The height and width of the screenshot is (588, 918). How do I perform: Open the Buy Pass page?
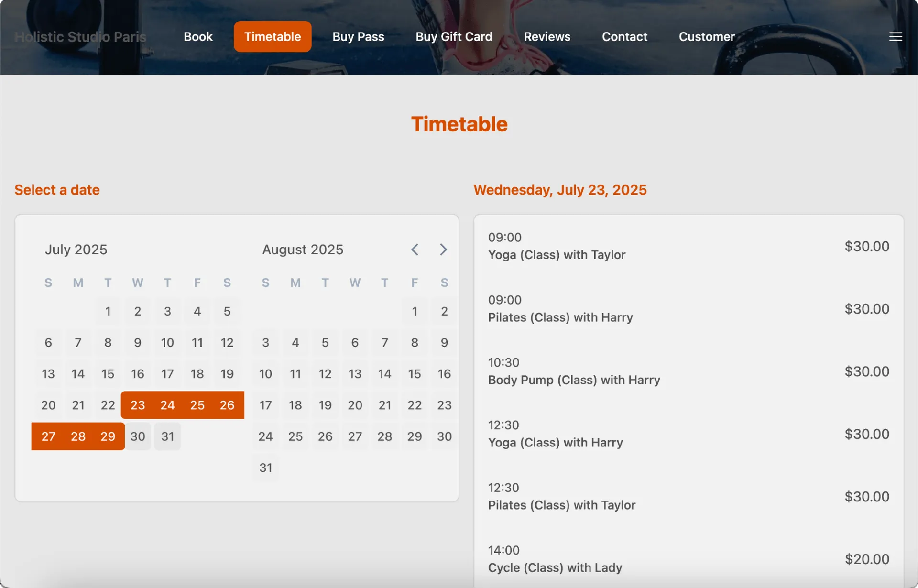point(358,36)
